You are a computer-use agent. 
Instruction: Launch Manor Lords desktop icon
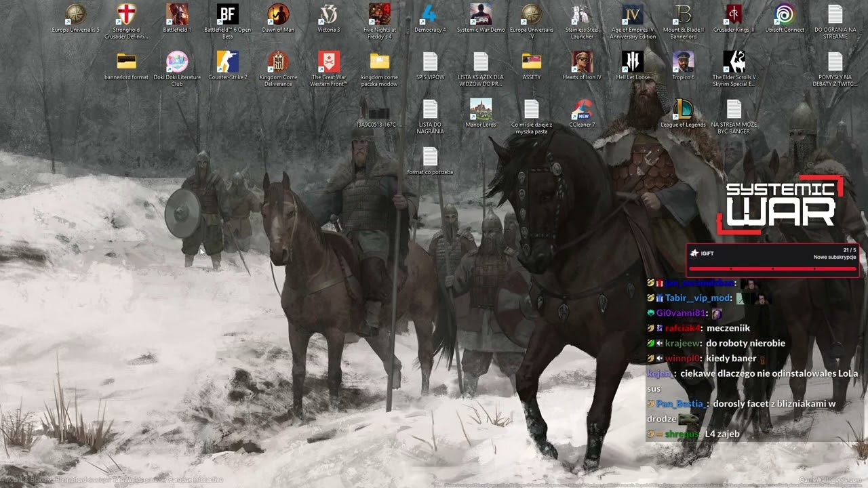coord(481,113)
